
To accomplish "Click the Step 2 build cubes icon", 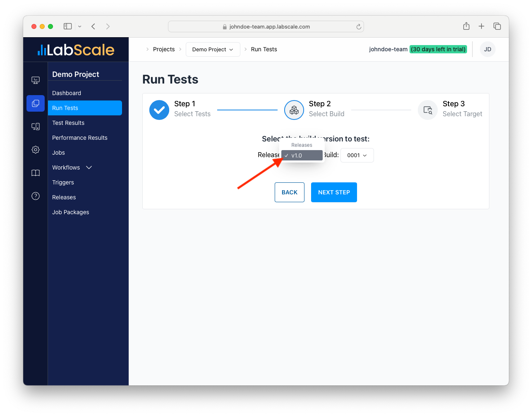I will [294, 110].
